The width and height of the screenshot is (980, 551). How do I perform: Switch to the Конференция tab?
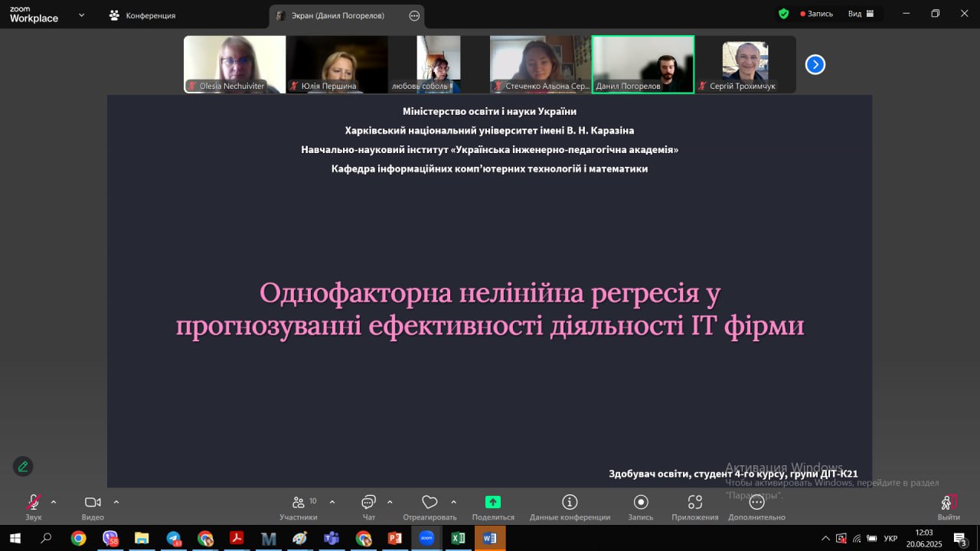142,15
